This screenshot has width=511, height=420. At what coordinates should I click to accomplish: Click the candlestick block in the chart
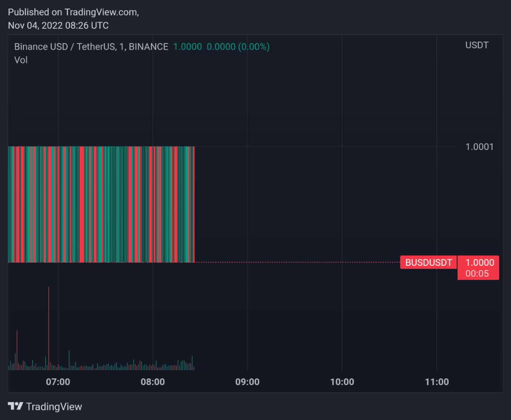101,204
